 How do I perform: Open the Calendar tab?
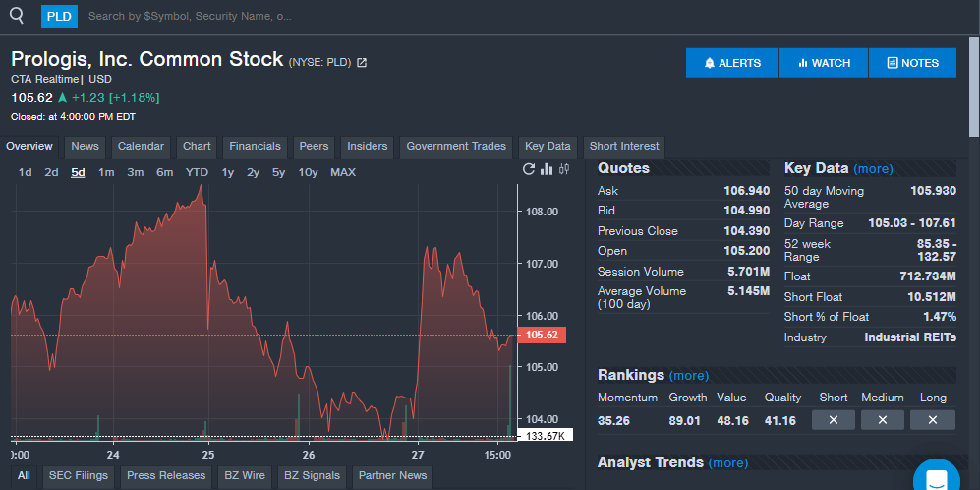pos(141,147)
